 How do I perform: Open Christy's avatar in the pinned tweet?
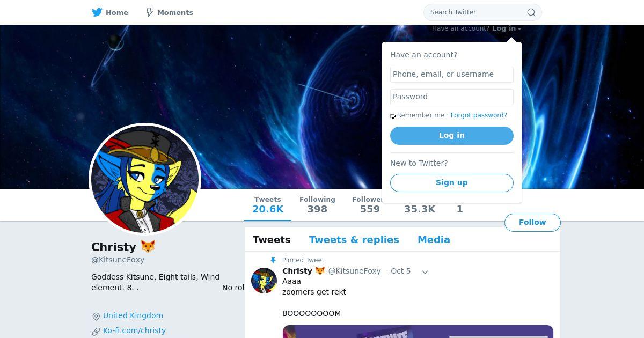click(264, 281)
